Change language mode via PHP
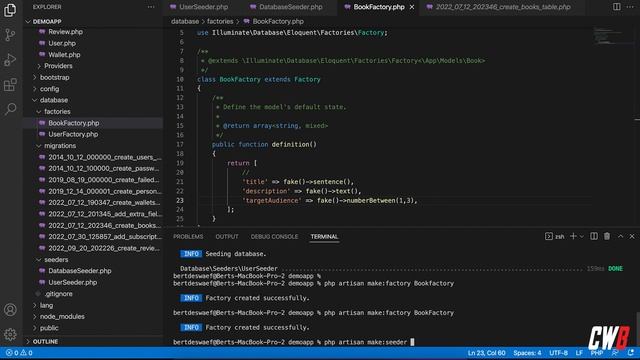640x360 pixels. tap(597, 353)
